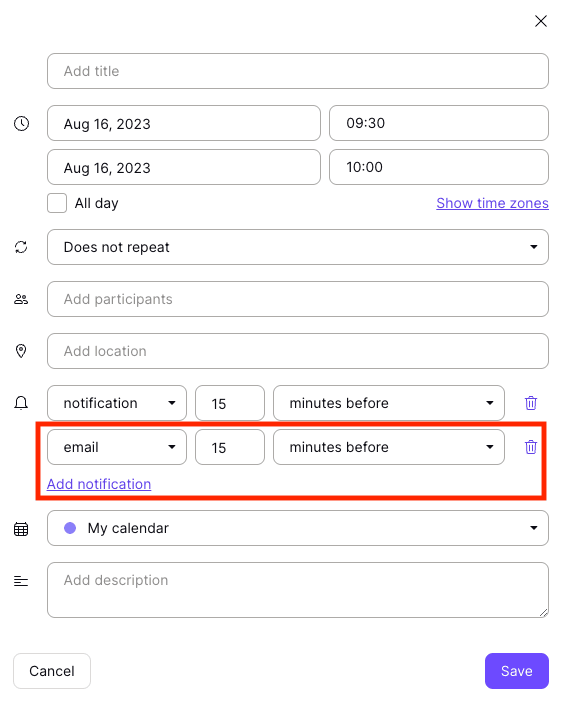
Task: Click the purple My calendar color dot
Action: pyautogui.click(x=70, y=528)
